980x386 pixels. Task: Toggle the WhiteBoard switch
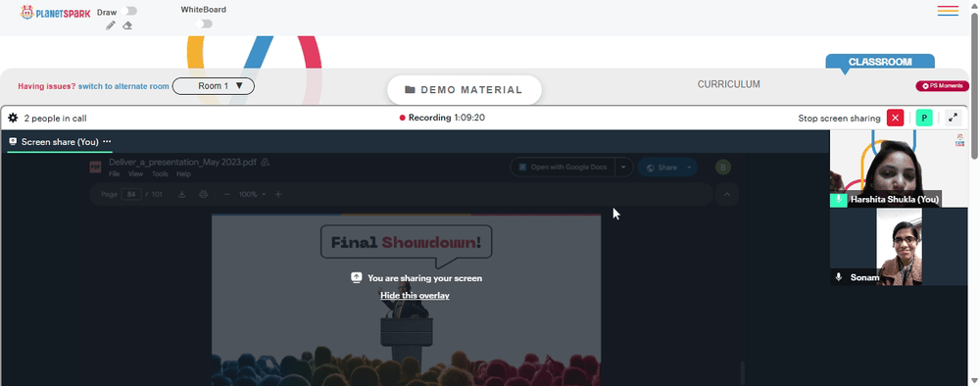point(204,24)
